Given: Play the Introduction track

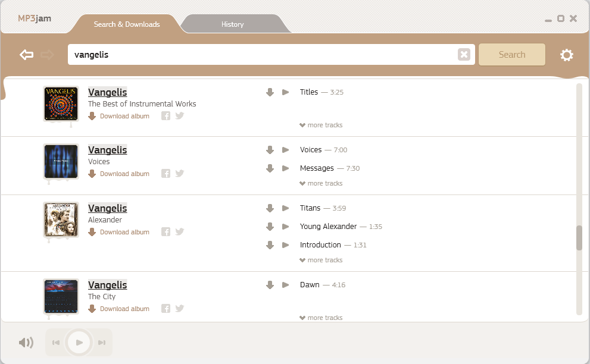Looking at the screenshot, I should [x=286, y=245].
